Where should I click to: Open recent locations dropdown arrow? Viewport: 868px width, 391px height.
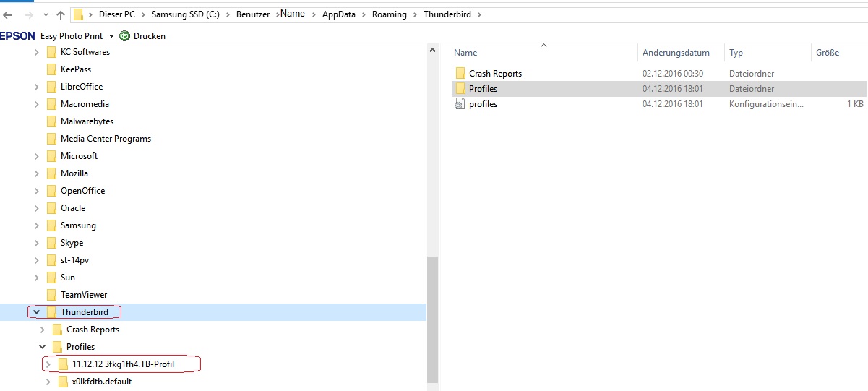click(46, 14)
